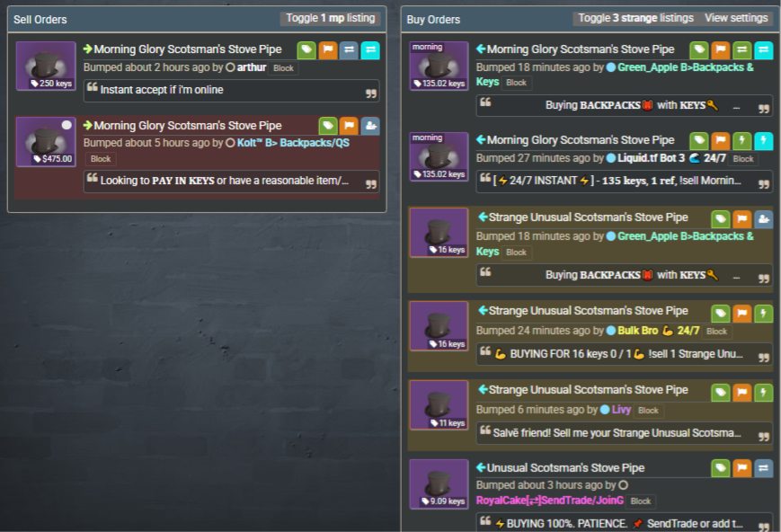
Task: Click green tag icon on Livy's buy order
Action: tap(721, 393)
